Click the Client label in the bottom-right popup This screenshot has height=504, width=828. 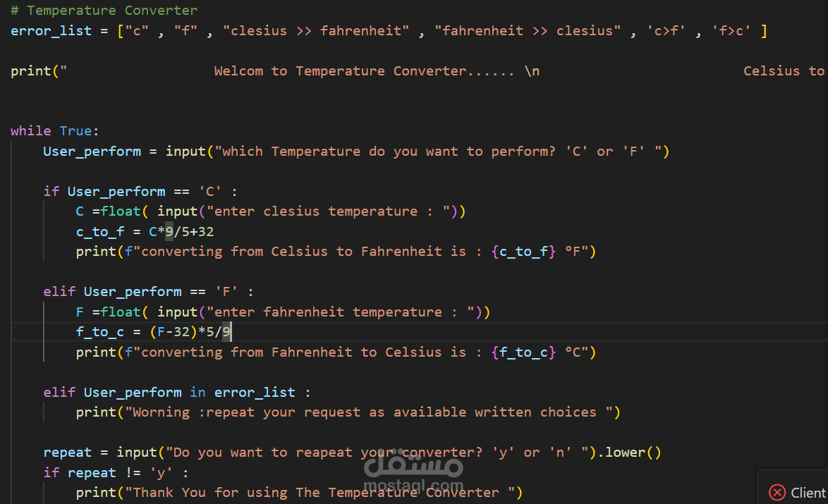pyautogui.click(x=808, y=493)
